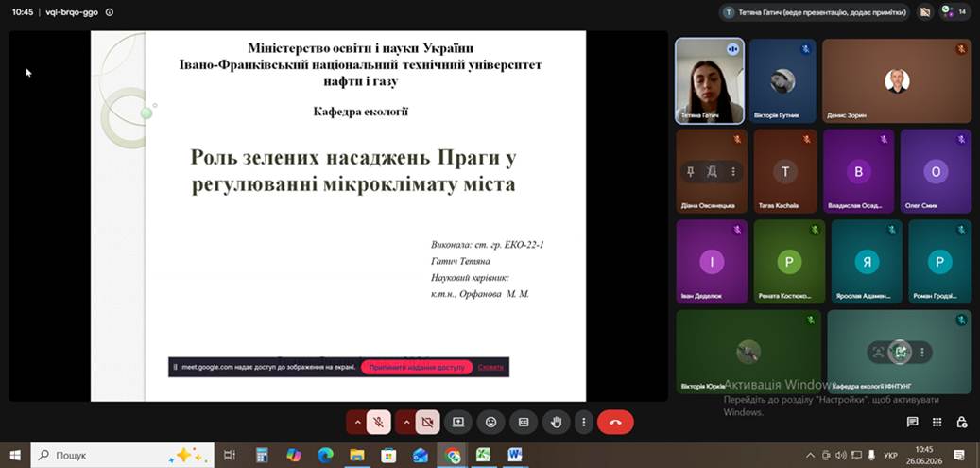The image size is (980, 468).
Task: Open Outlook from the taskbar
Action: pyautogui.click(x=421, y=456)
